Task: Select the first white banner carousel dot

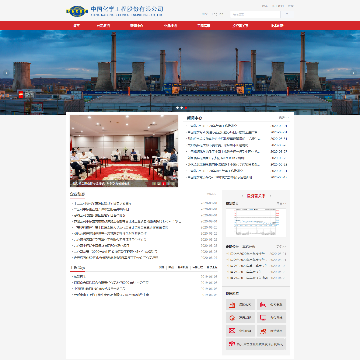Action: (x=177, y=108)
